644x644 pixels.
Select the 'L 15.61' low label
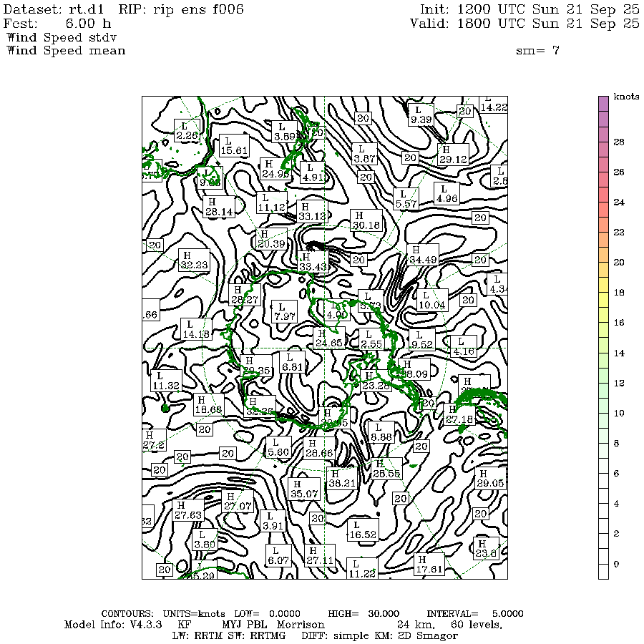click(x=234, y=145)
